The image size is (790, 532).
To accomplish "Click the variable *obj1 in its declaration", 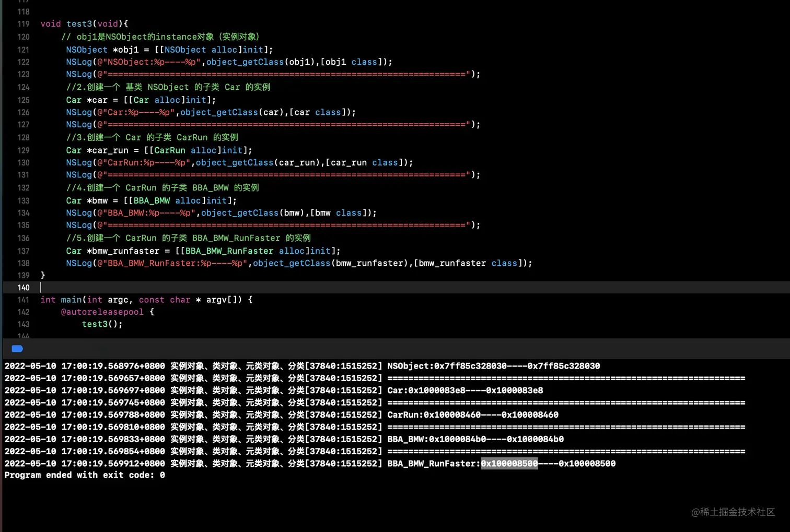I will click(x=126, y=50).
